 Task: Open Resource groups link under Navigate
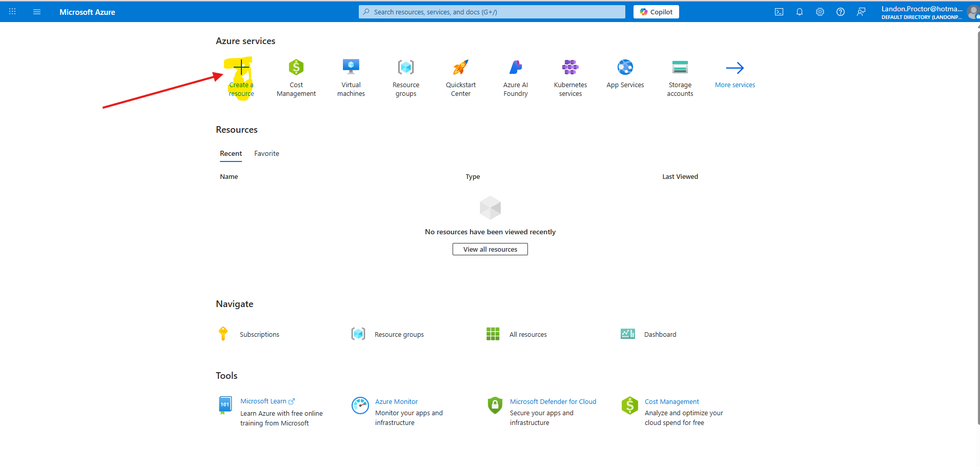(399, 334)
